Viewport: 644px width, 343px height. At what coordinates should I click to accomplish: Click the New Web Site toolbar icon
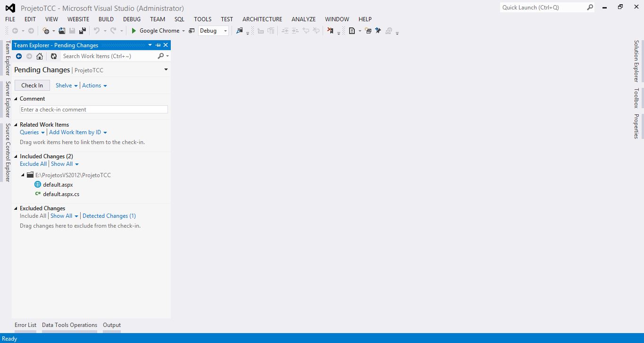46,31
